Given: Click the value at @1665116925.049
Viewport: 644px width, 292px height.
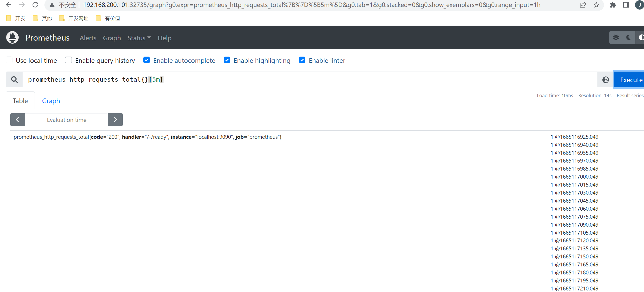Looking at the screenshot, I should 574,137.
